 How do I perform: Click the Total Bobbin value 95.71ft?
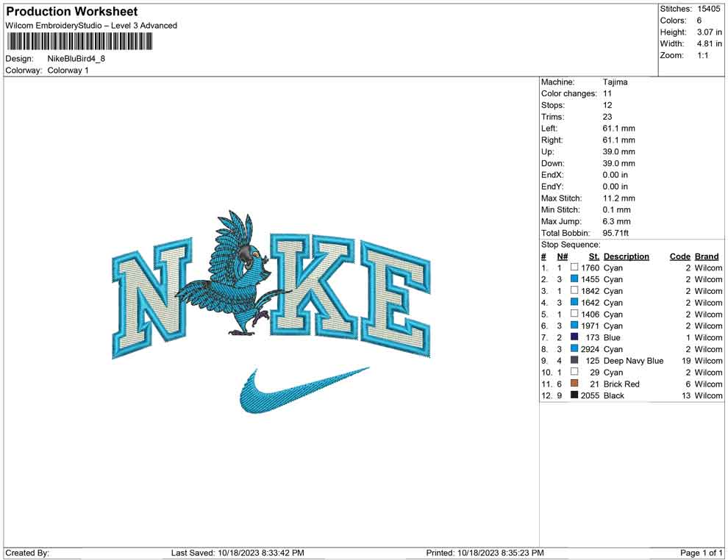point(615,233)
